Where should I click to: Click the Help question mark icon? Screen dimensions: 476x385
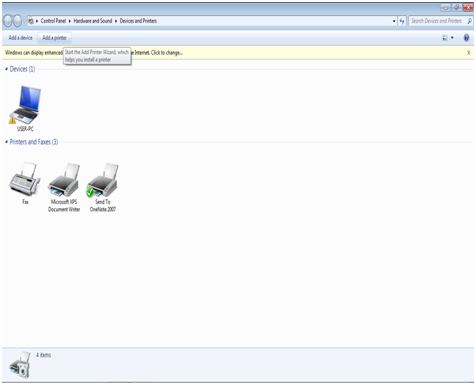pyautogui.click(x=466, y=38)
